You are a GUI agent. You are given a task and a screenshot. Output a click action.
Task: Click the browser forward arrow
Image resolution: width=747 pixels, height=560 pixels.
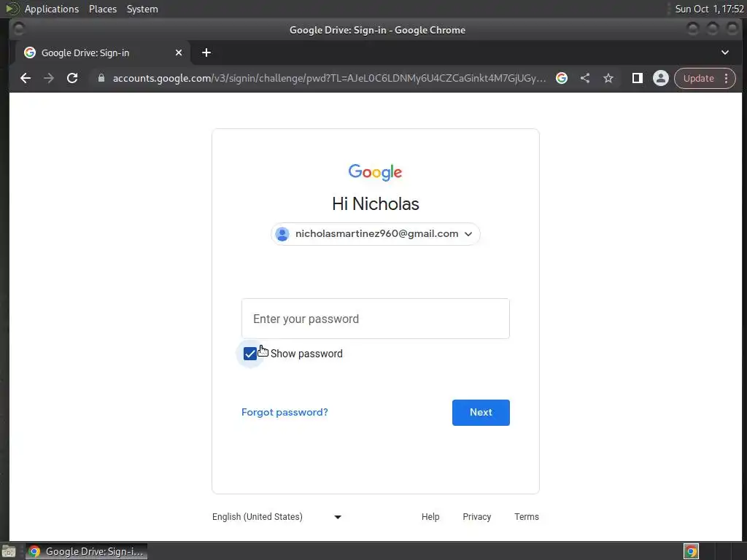click(49, 78)
